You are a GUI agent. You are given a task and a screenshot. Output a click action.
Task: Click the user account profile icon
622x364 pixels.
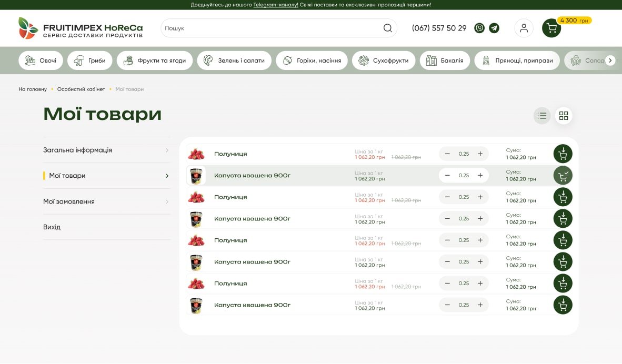click(524, 28)
